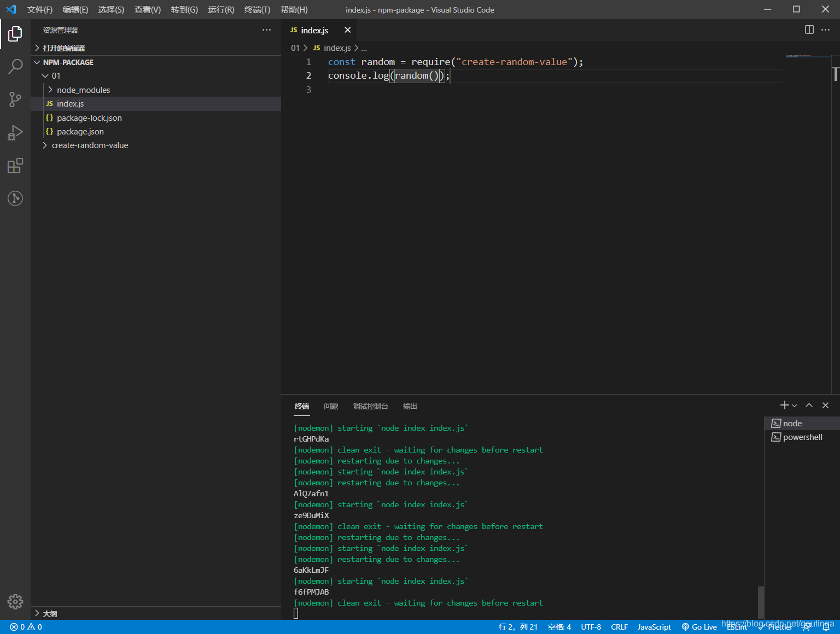
Task: Switch to the Terminal panel tab
Action: (302, 406)
